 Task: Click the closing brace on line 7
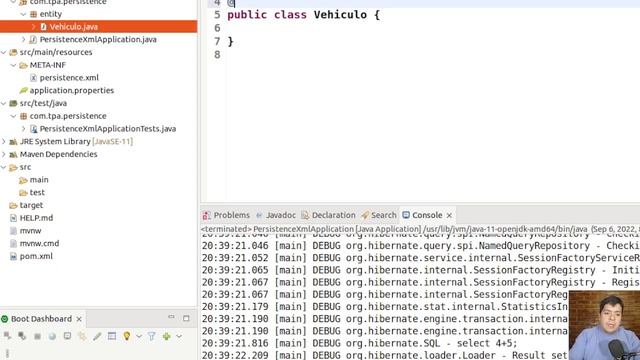pyautogui.click(x=231, y=41)
